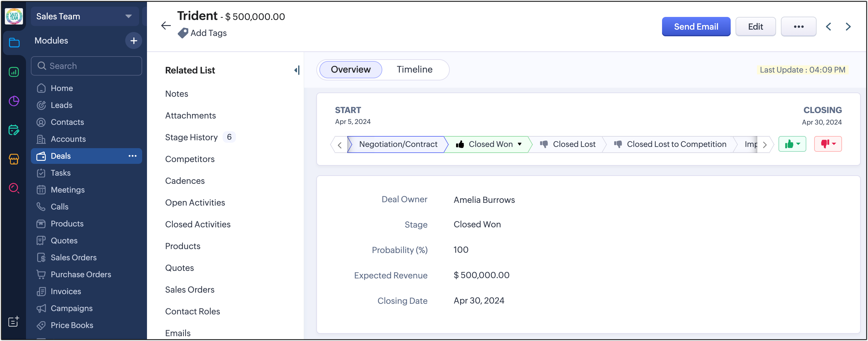Open red thumbs-down lost dropdown

coord(827,144)
